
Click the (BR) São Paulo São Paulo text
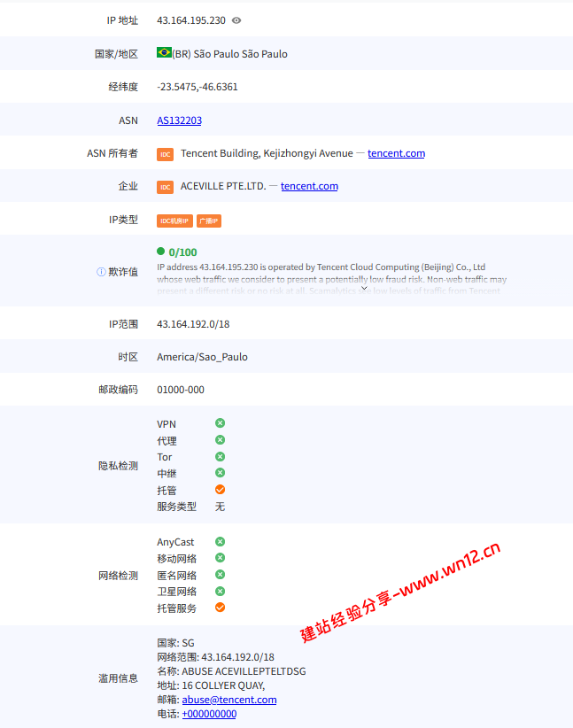tap(230, 54)
